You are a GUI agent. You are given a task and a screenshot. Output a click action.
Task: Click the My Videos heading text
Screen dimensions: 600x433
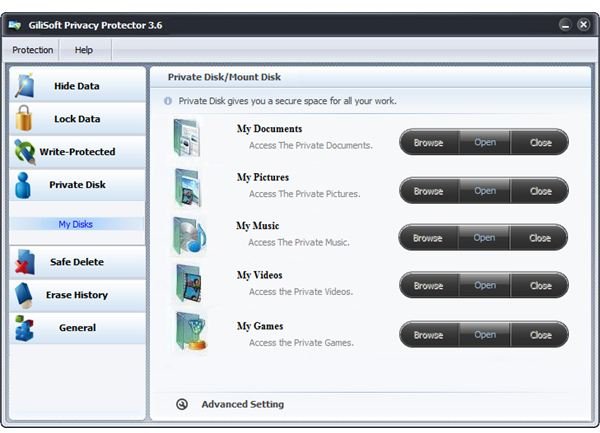(x=259, y=275)
